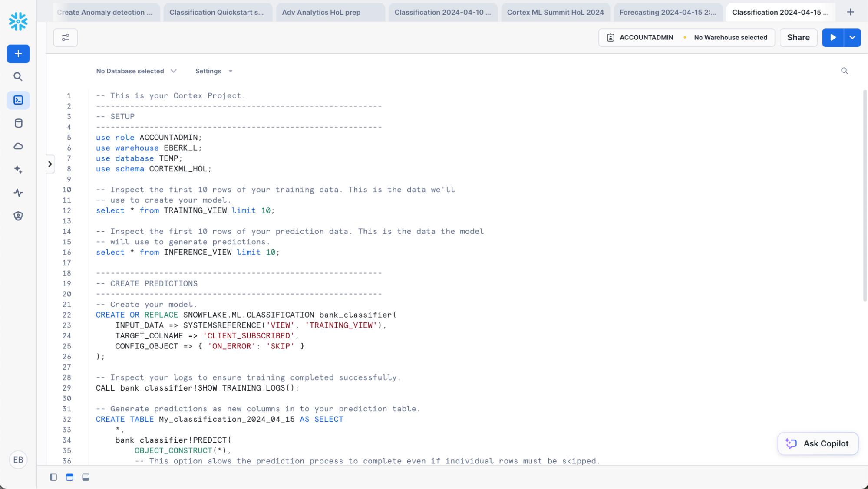The image size is (868, 489).
Task: Toggle the top editor panel layout
Action: (69, 477)
